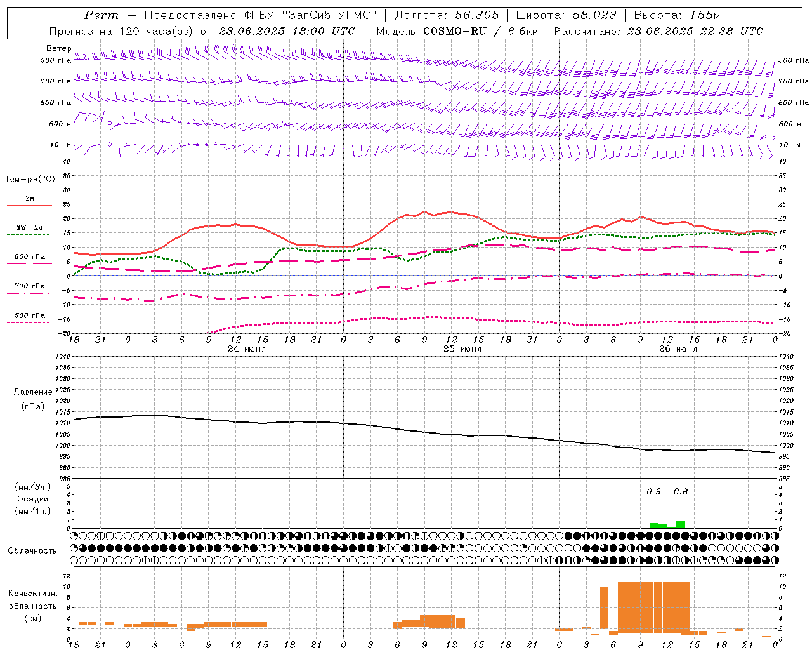The height and width of the screenshot is (650, 812).
Task: Click the "Облачность" cloud cover label
Action: coord(32,551)
